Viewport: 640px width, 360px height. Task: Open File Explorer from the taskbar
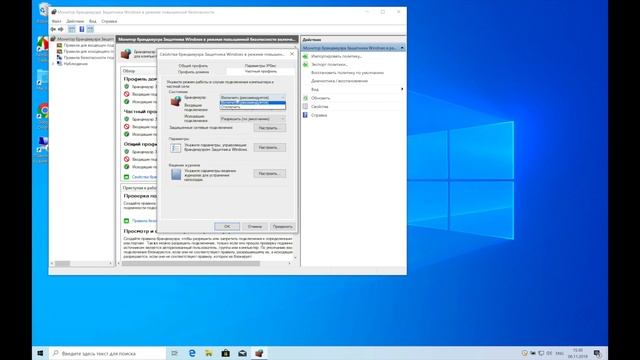[209, 353]
